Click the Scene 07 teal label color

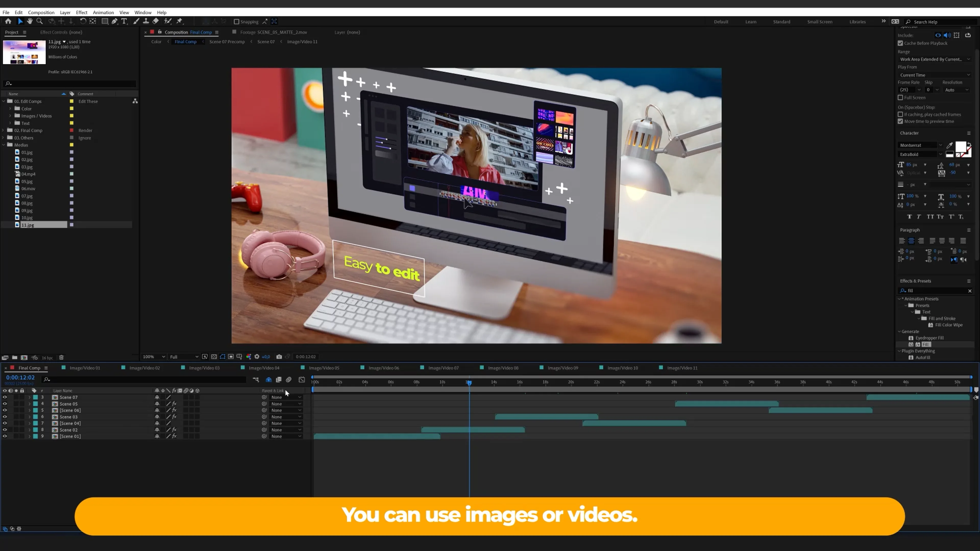(x=35, y=397)
